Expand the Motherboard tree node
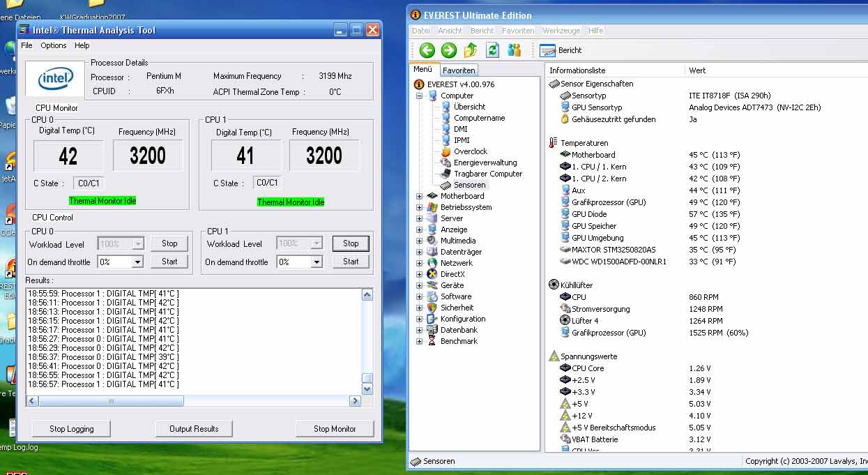Viewport: 868px width, 475px height. pos(420,196)
